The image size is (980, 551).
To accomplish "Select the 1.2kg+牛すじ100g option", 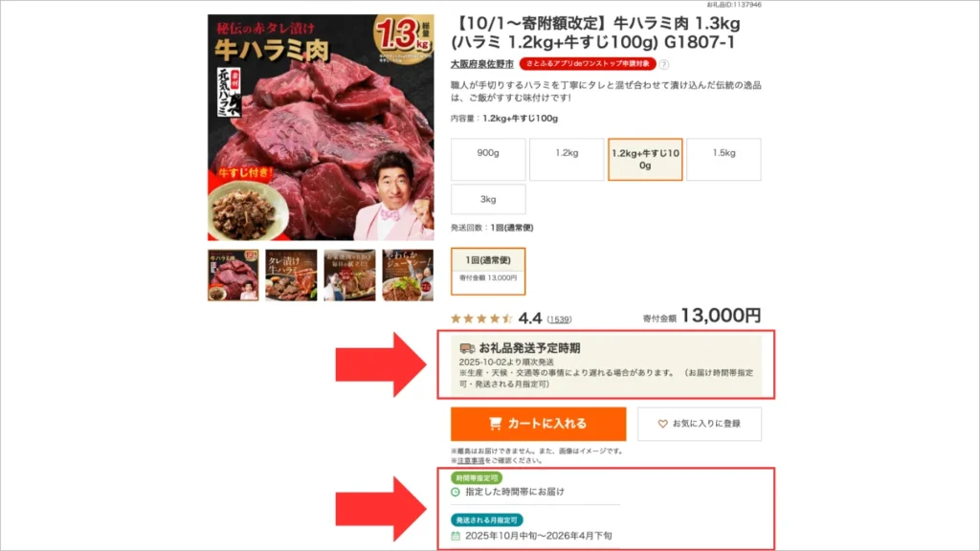I will click(645, 160).
